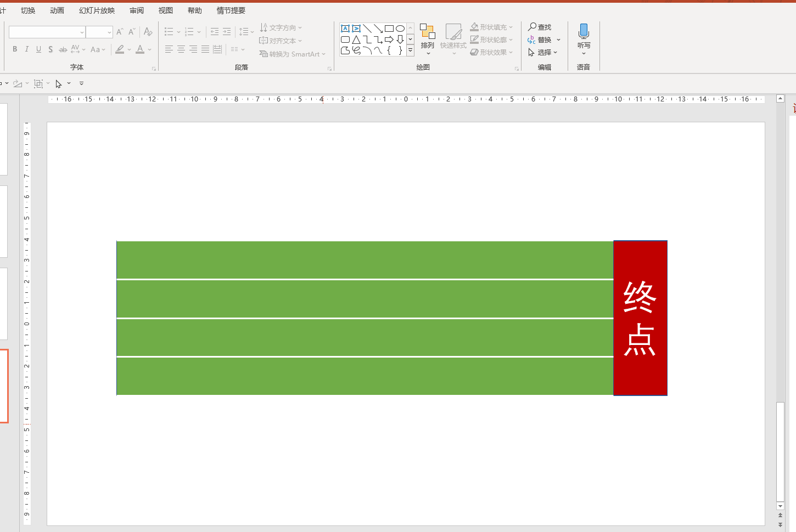Viewport: 796px width, 532px height.
Task: Choose the right brace shape
Action: [x=400, y=50]
